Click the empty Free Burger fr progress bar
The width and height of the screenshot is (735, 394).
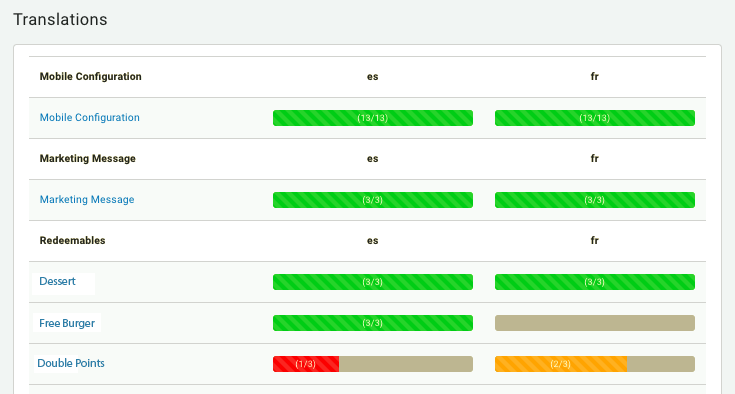[595, 323]
